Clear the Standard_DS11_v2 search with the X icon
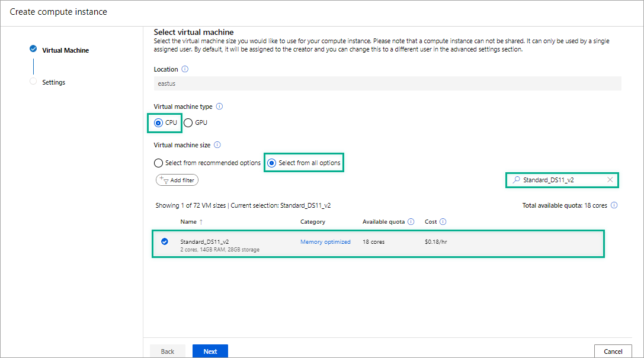 (x=608, y=179)
